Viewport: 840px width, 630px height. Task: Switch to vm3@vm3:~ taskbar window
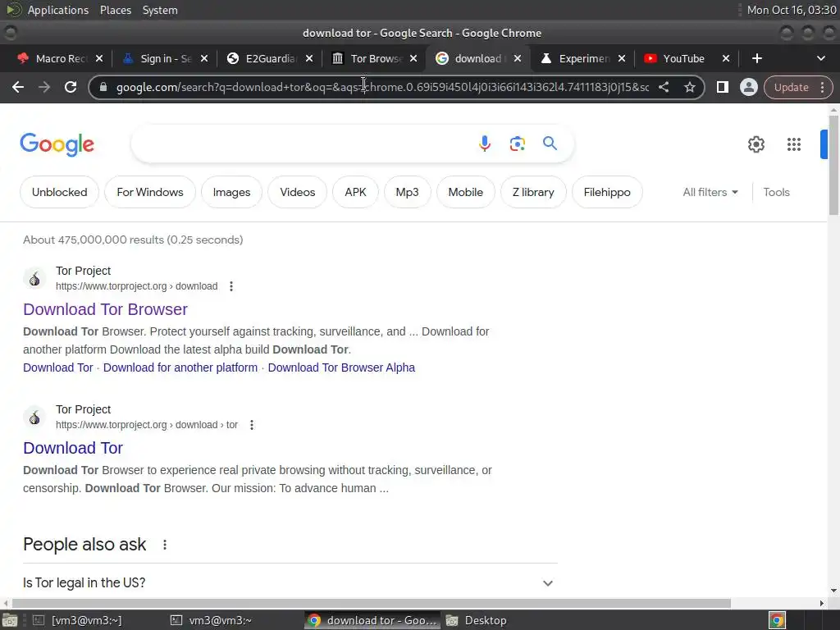(211, 620)
